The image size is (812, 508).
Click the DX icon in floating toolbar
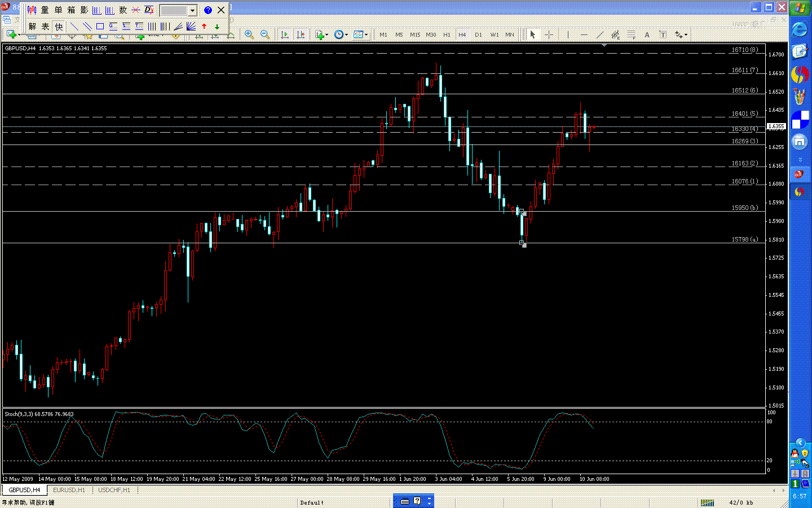[149, 10]
